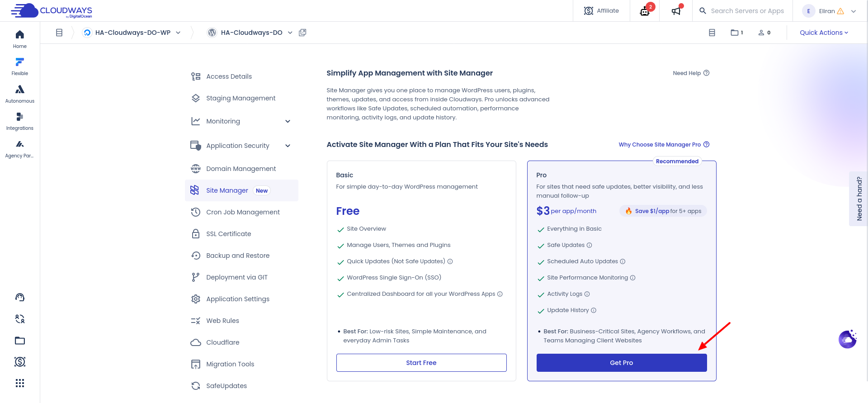Screen dimensions: 868x403
Task: Click the servers list icon in breadcrumb
Action: tap(59, 33)
